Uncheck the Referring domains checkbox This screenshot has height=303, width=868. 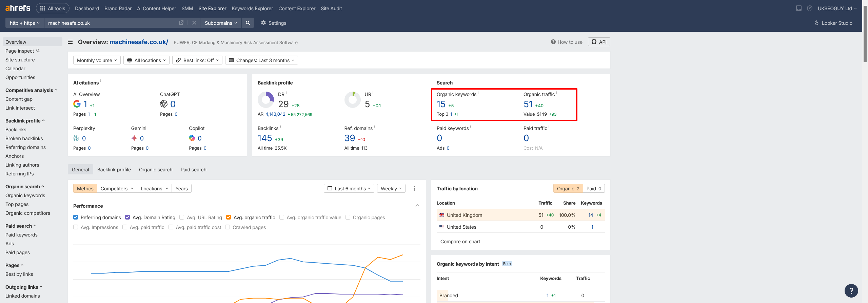point(76,217)
